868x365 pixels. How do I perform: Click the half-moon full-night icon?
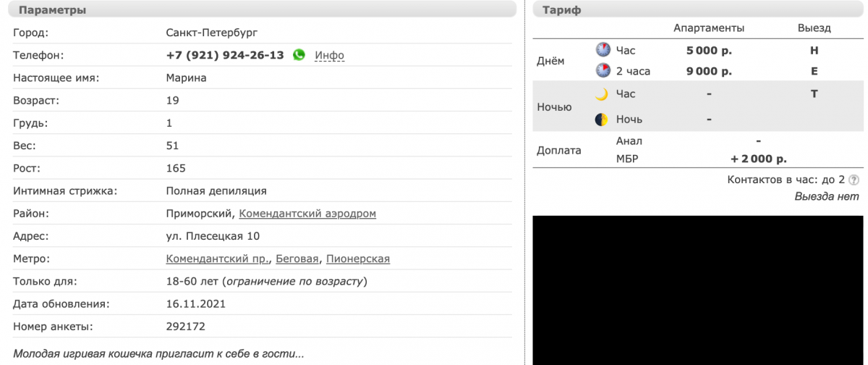click(x=602, y=119)
